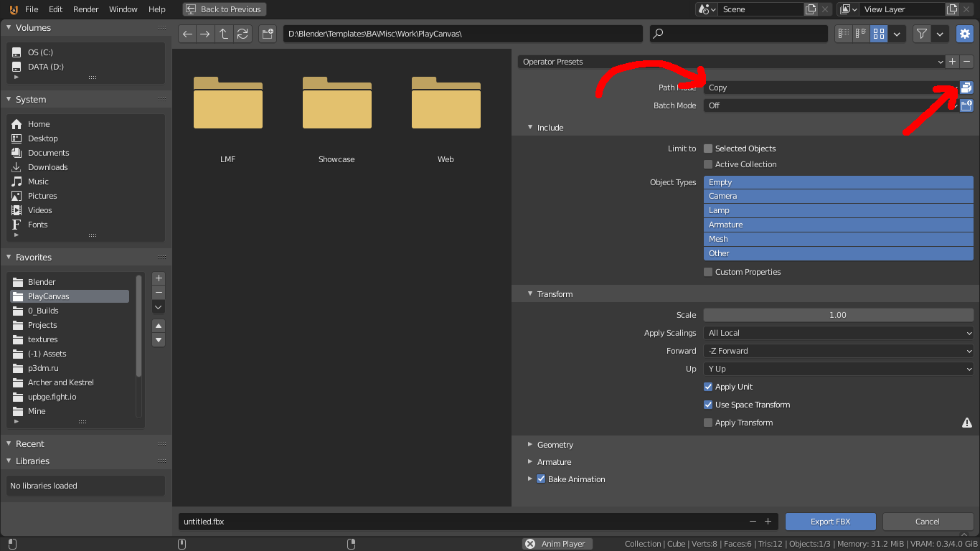Open the Forward axis dropdown
The height and width of the screenshot is (551, 980).
click(838, 351)
